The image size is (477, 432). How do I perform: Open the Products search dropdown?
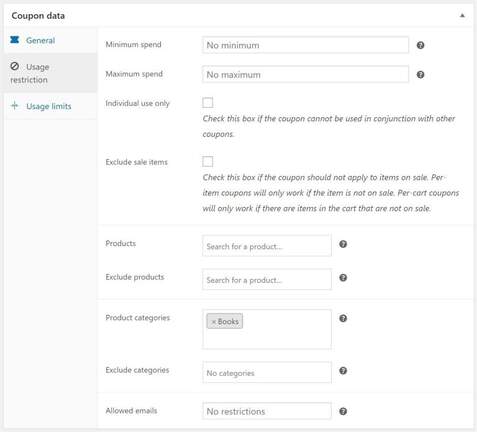coord(267,246)
